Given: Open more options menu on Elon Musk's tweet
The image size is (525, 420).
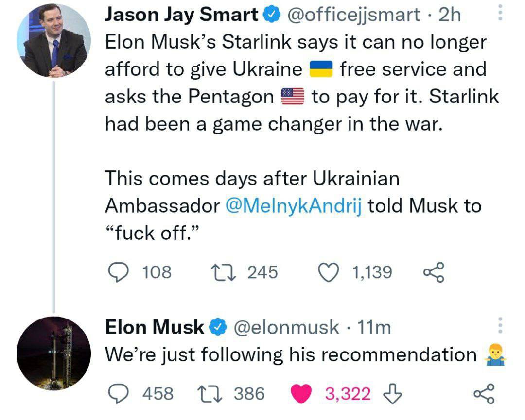Looking at the screenshot, I should click(x=500, y=325).
